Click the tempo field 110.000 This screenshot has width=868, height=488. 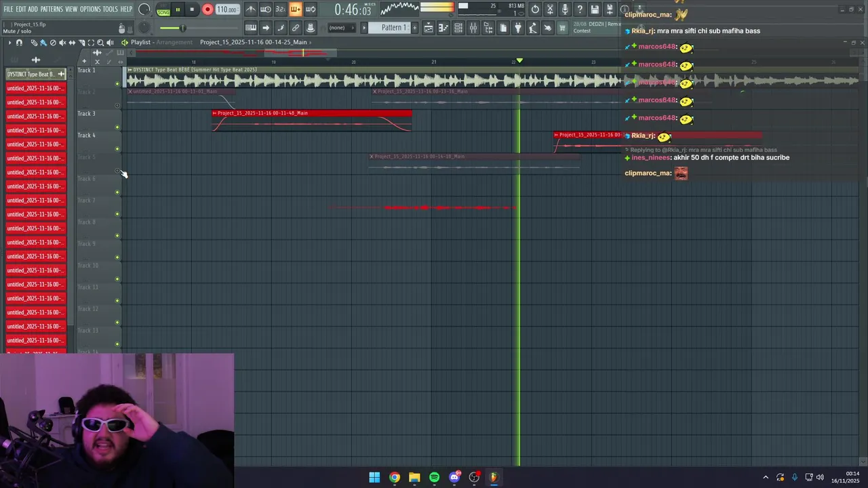227,9
